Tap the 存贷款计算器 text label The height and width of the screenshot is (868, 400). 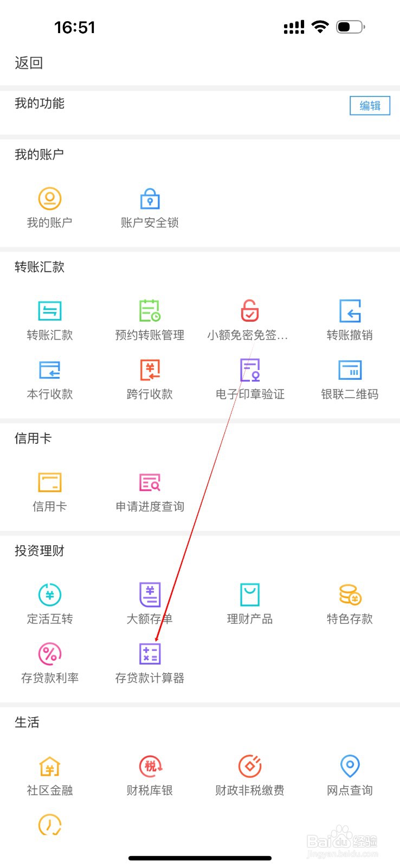click(150, 678)
